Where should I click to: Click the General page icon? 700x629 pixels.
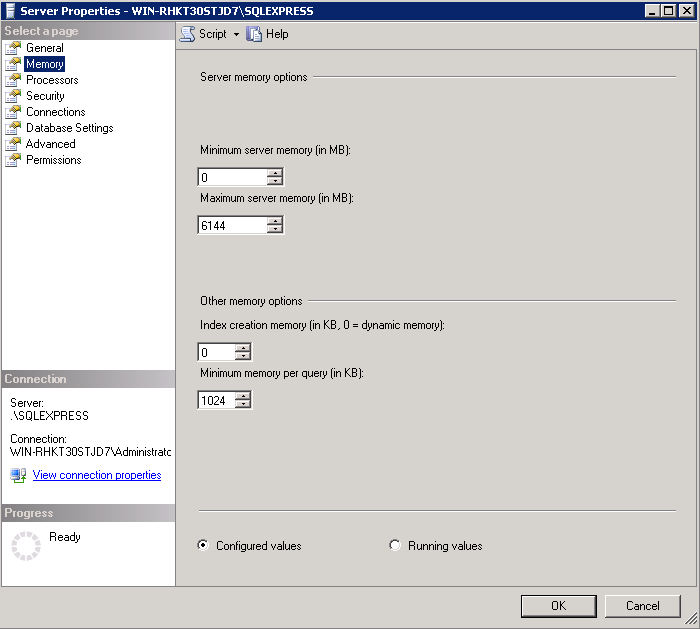pyautogui.click(x=13, y=48)
